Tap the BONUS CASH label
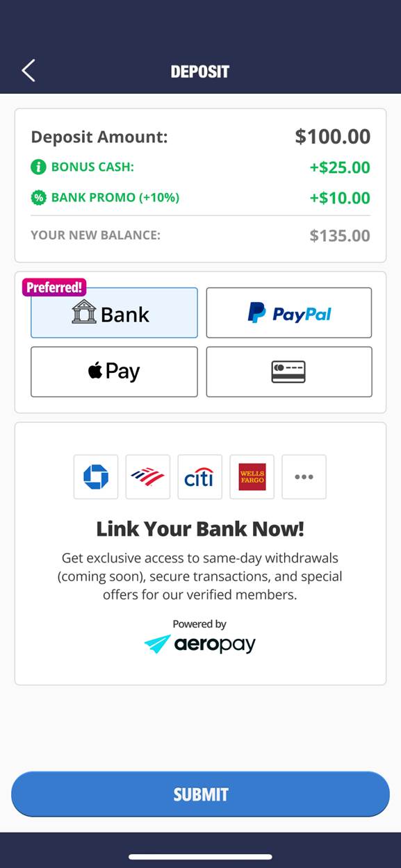Image resolution: width=401 pixels, height=868 pixels. pos(92,167)
